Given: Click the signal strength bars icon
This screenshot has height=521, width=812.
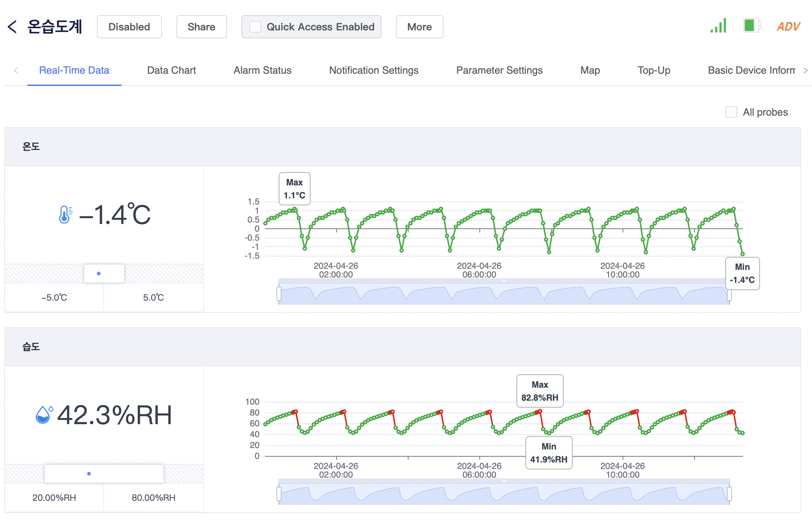Looking at the screenshot, I should [x=718, y=26].
